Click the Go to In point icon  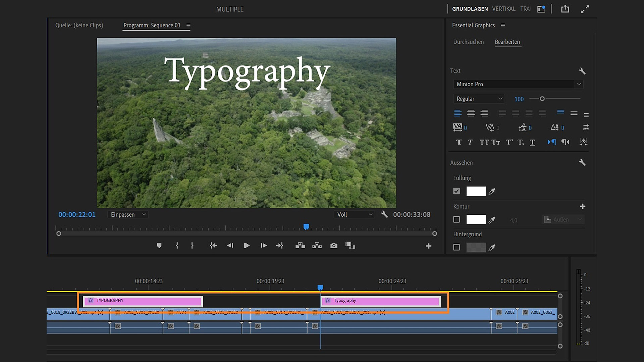tap(213, 246)
